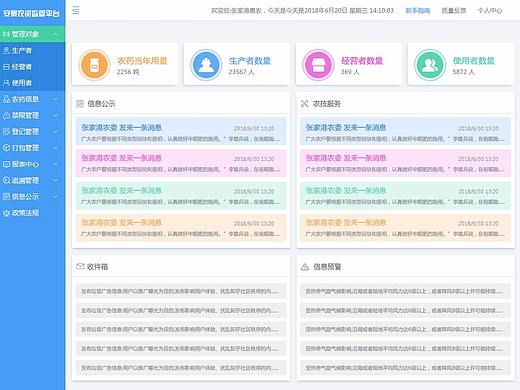Open the first alert in 信息预警 list

pyautogui.click(x=405, y=291)
